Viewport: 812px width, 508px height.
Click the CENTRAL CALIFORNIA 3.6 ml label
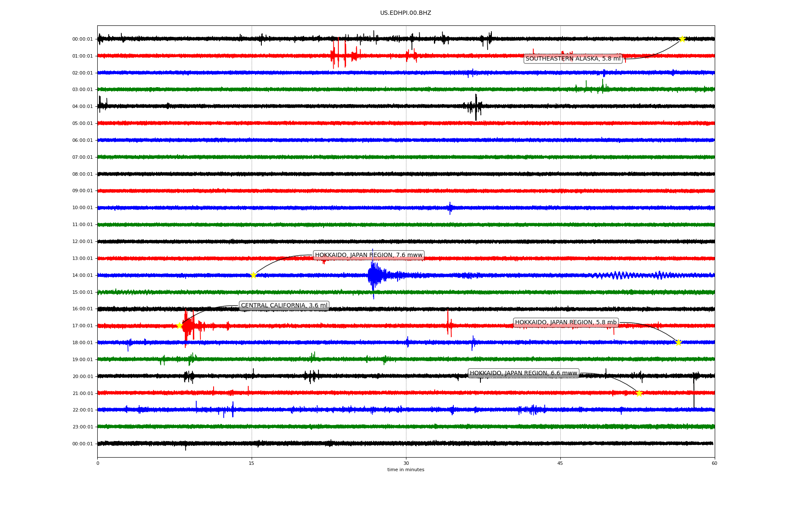point(284,306)
